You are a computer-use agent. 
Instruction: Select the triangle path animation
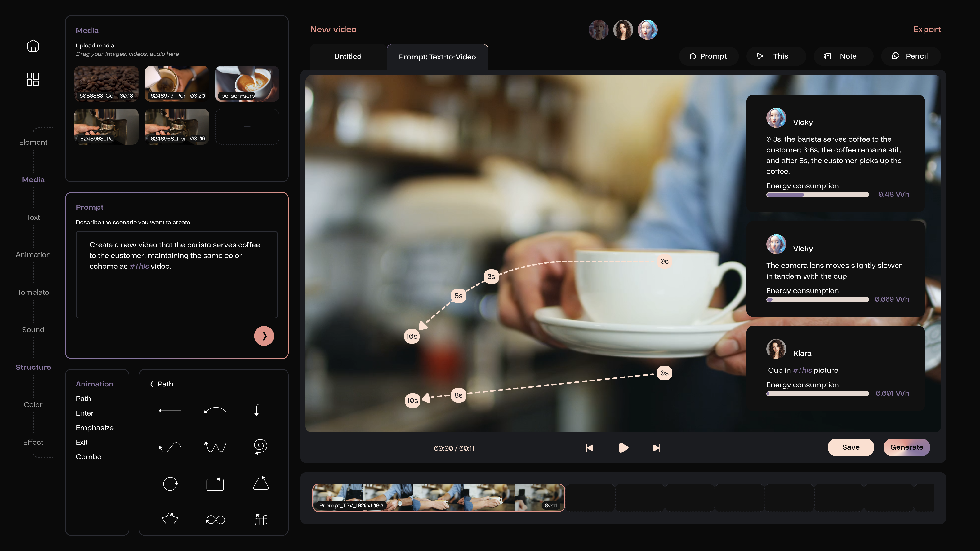pos(261,483)
